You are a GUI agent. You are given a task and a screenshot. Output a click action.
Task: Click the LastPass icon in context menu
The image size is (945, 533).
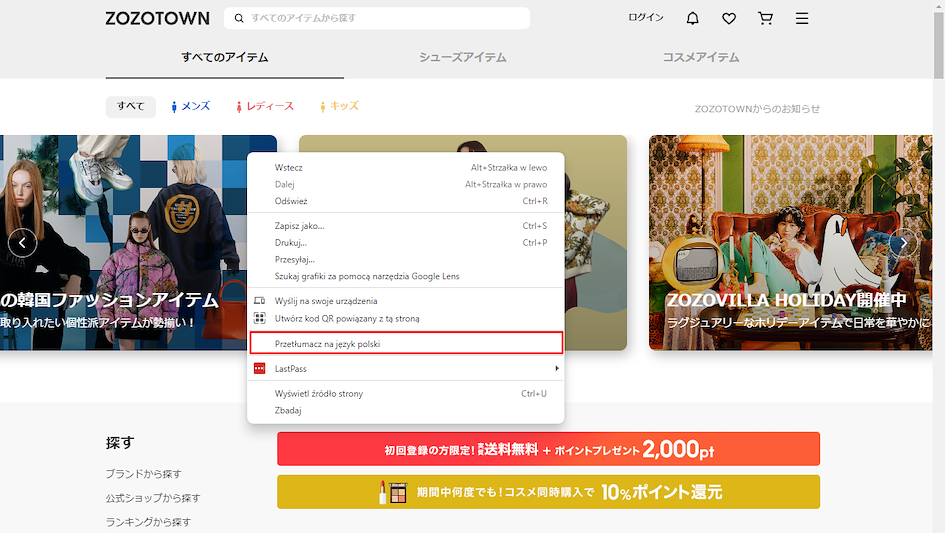point(260,368)
